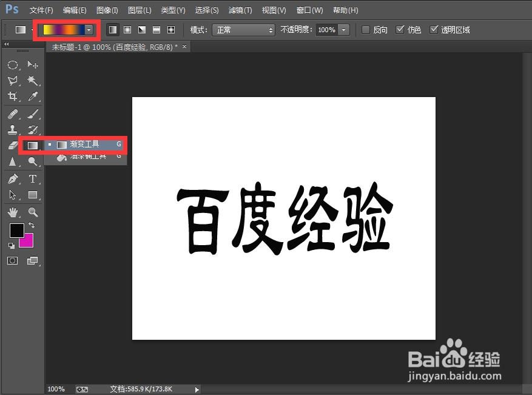This screenshot has width=532, height=395.
Task: Uncheck the 透明区域 checkbox
Action: tap(434, 30)
